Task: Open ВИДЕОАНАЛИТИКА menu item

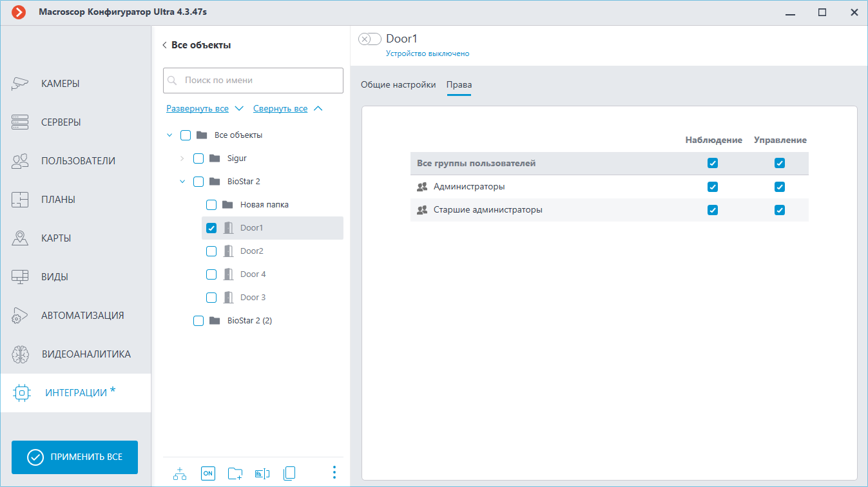Action: coord(76,354)
